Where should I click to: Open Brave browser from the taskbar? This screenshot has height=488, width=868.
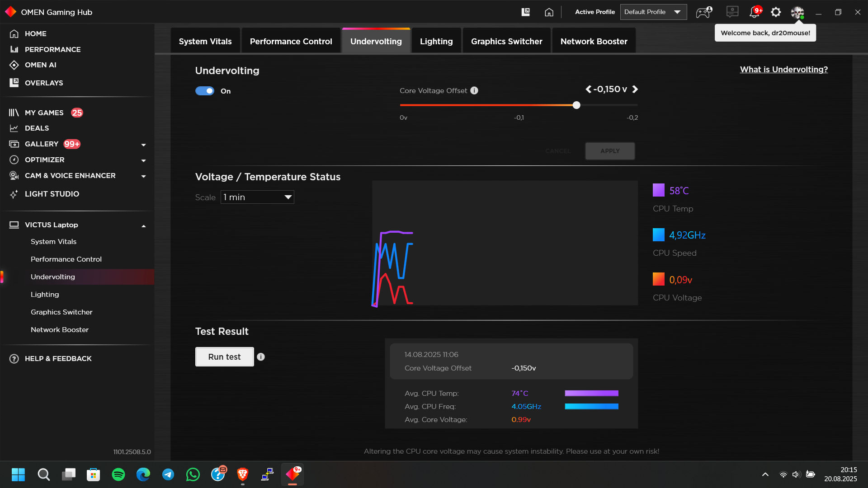243,474
